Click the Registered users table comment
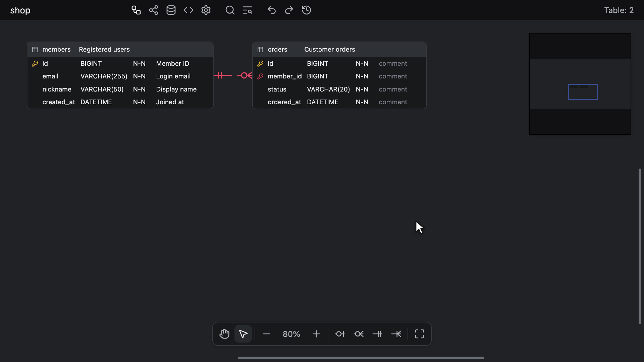 (x=104, y=49)
